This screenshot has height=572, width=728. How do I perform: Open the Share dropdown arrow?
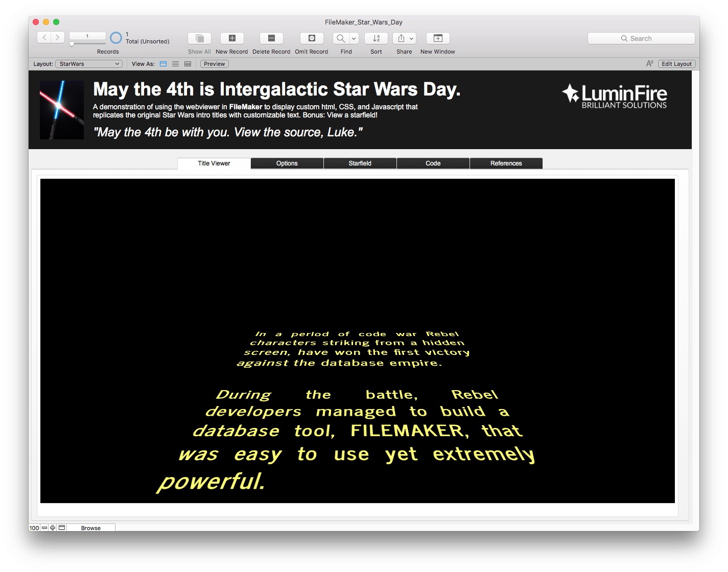[411, 38]
